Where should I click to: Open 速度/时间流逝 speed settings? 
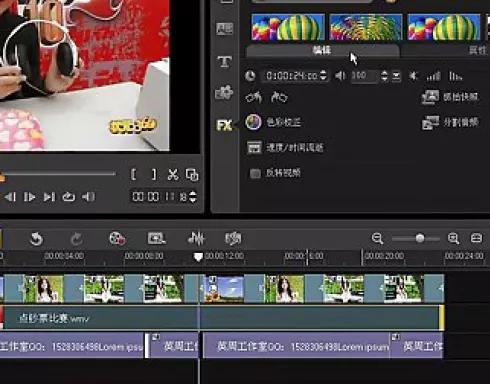[285, 147]
